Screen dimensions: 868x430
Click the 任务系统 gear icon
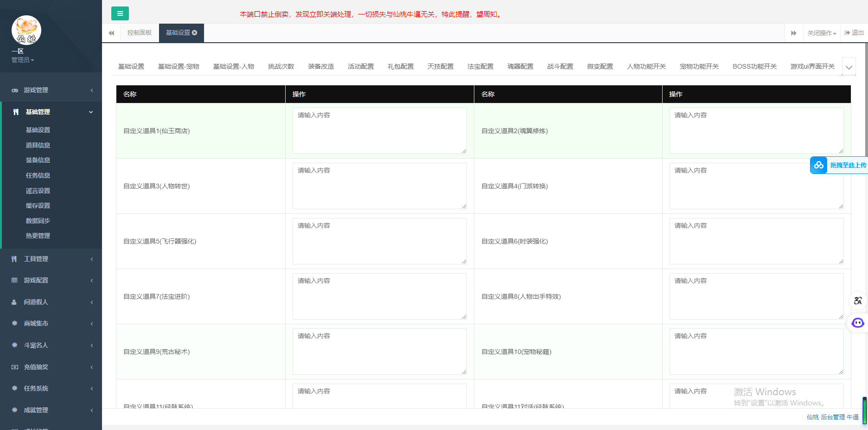tap(14, 388)
